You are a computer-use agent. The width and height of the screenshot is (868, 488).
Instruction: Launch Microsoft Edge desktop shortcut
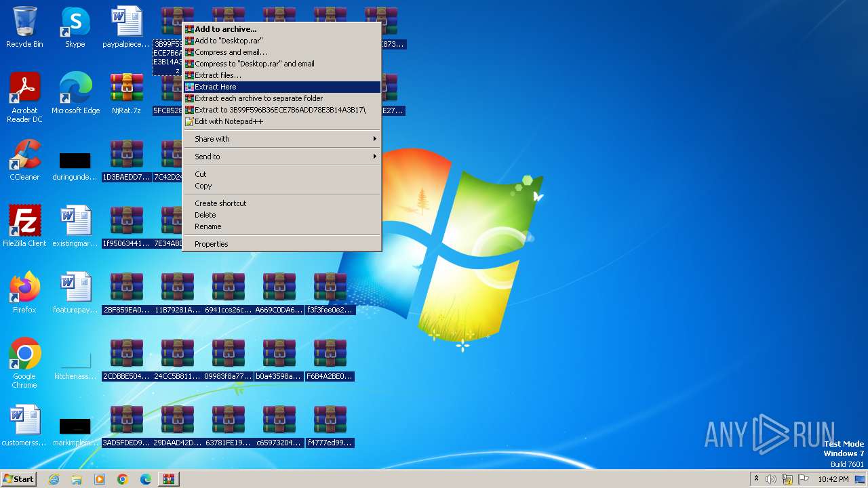pyautogui.click(x=75, y=94)
